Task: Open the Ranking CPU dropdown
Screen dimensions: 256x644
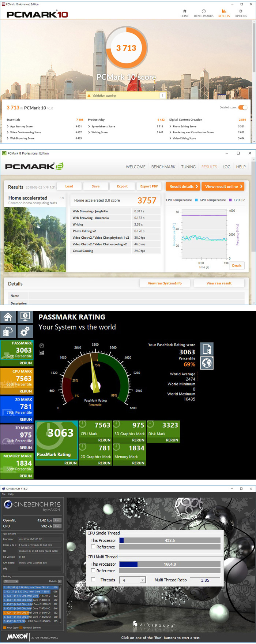Action: (x=11, y=581)
